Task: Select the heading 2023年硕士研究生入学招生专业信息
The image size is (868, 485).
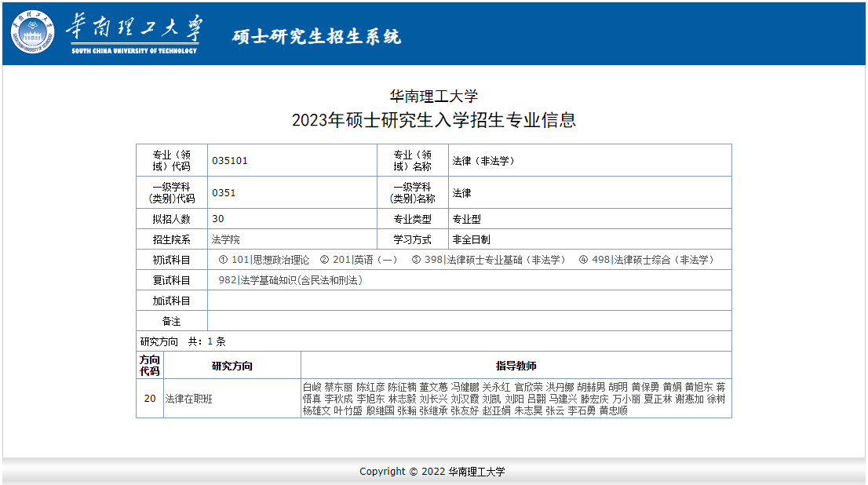Action: click(x=434, y=119)
